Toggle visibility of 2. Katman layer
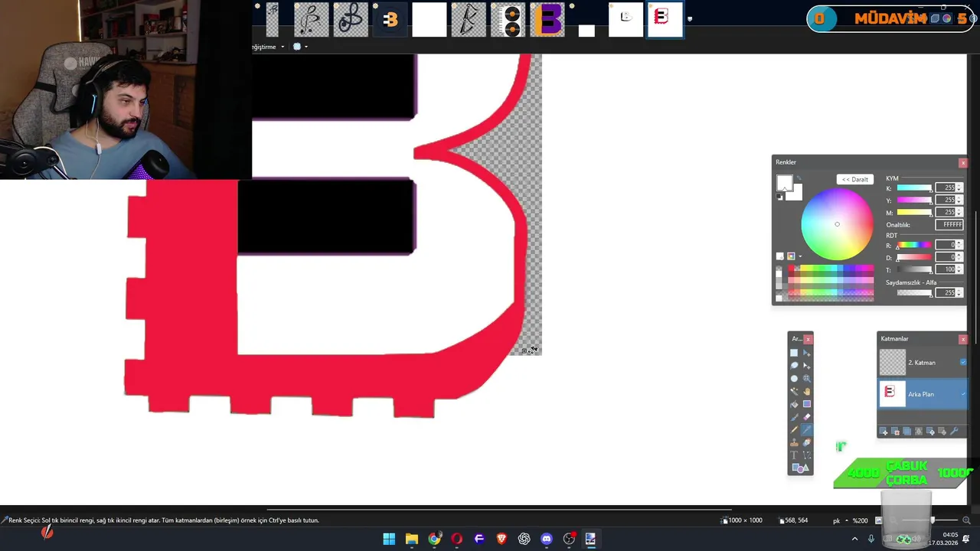Image resolution: width=980 pixels, height=551 pixels. 963,362
